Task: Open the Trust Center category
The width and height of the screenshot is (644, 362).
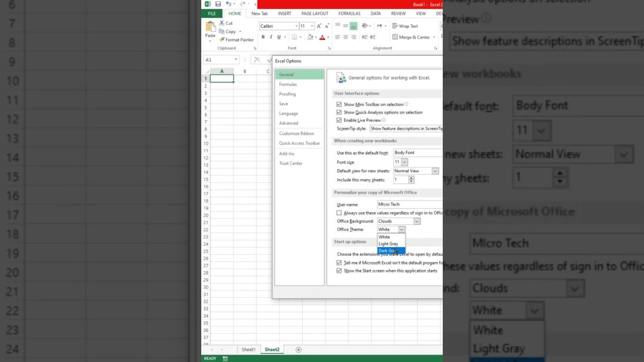Action: [x=291, y=163]
